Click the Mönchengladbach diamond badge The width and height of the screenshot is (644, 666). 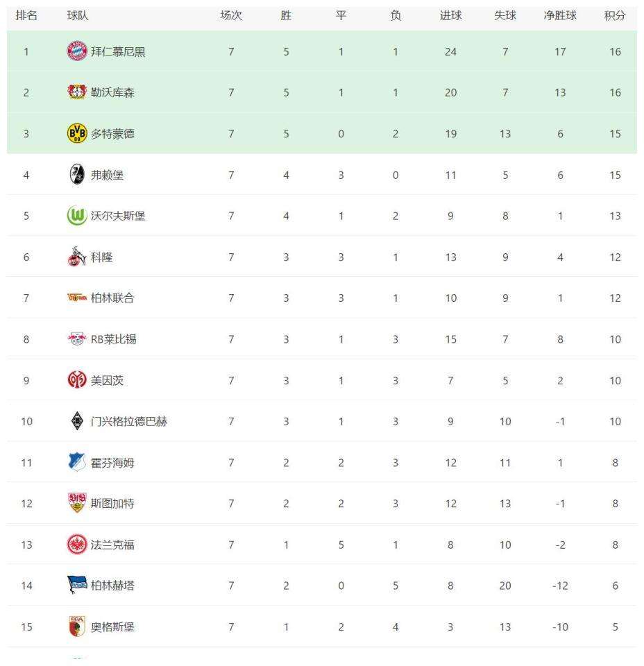[x=77, y=421]
